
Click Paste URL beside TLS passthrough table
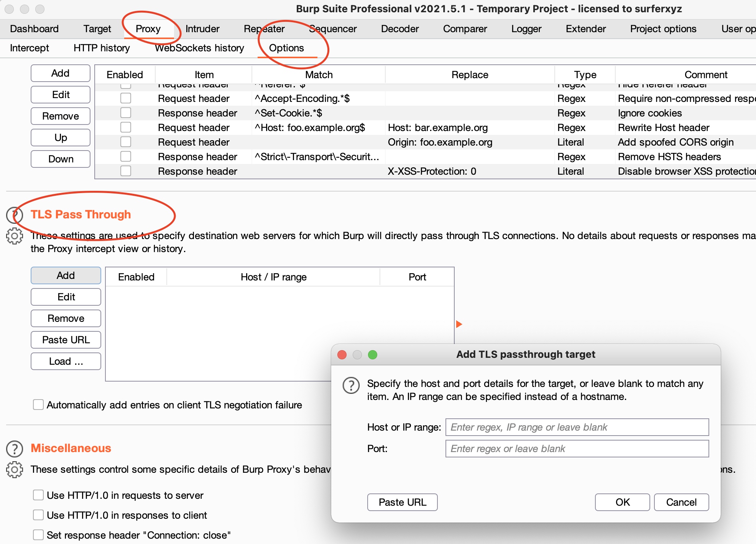[x=66, y=340]
